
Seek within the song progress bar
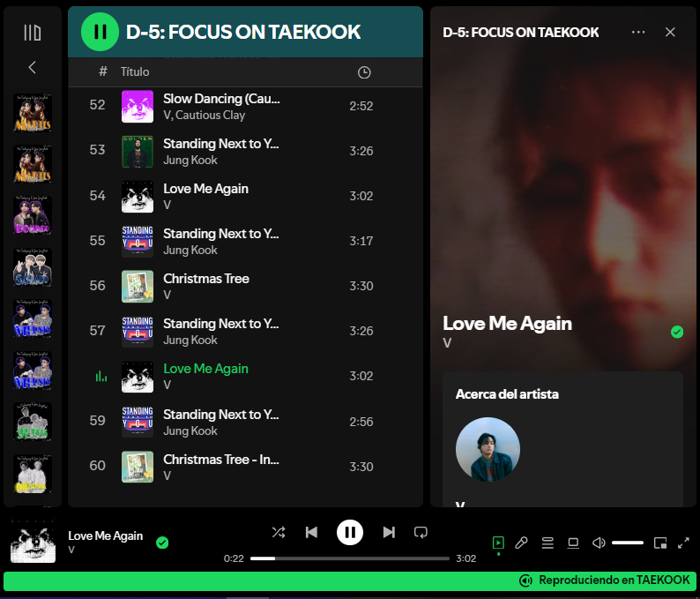[349, 558]
